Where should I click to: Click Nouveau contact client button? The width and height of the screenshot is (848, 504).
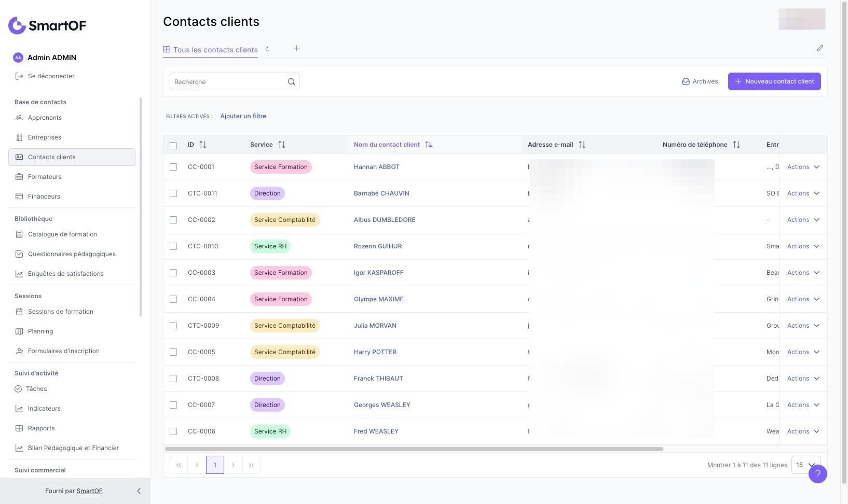pyautogui.click(x=774, y=81)
